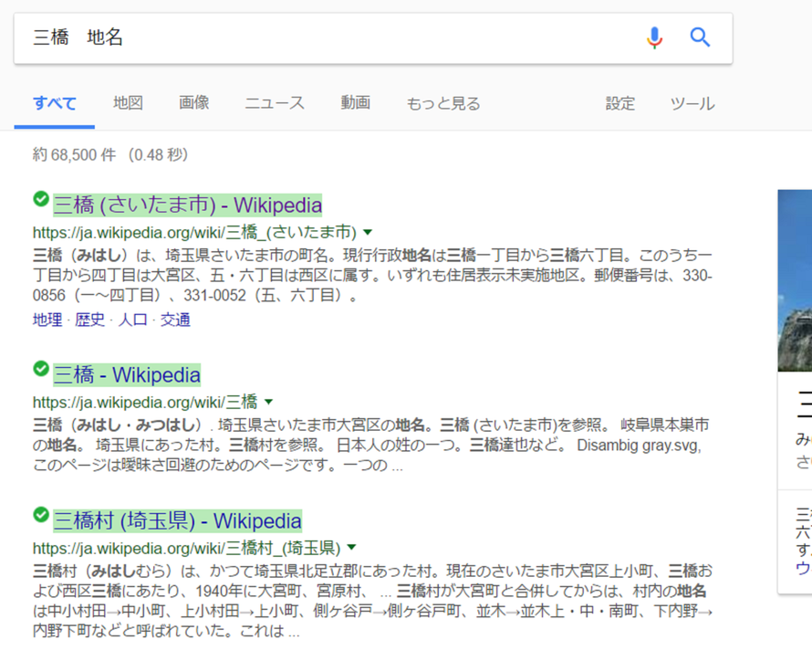
Task: Click the https://ja.wikipedia.org/wiki/三橋_(さいたま市) URL text
Action: (194, 232)
